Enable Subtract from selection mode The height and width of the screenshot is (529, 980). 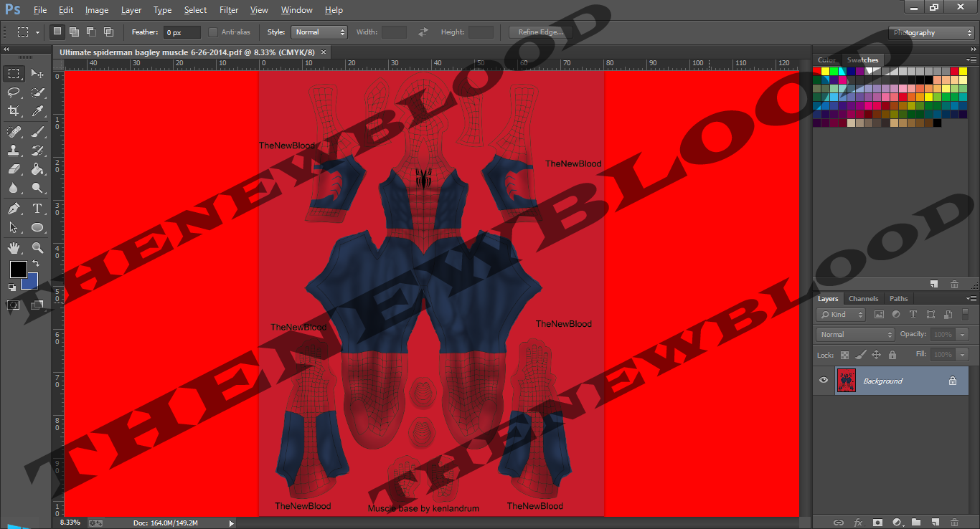pyautogui.click(x=91, y=32)
